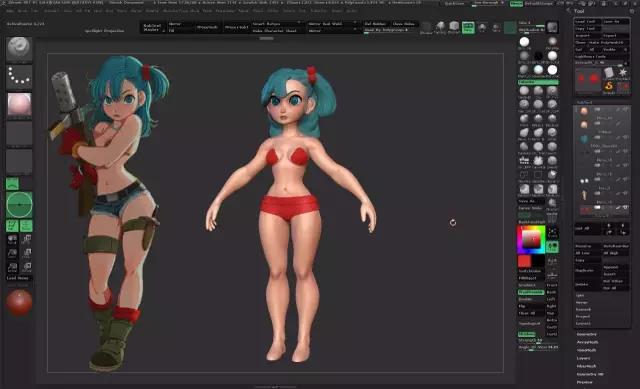Click the cube icon in the top shelf
Image resolution: width=640 pixels, height=389 pixels.
click(x=454, y=27)
